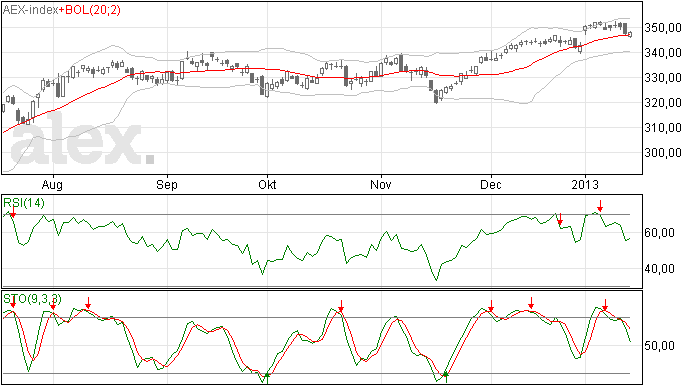This screenshot has width=690, height=387.
Task: Click the Nov month label
Action: tap(381, 185)
